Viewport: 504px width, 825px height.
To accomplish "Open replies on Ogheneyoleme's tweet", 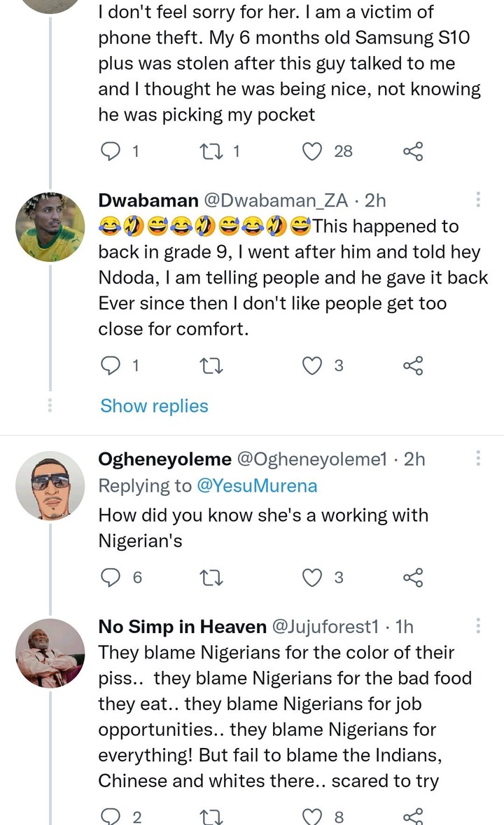I will point(111,577).
